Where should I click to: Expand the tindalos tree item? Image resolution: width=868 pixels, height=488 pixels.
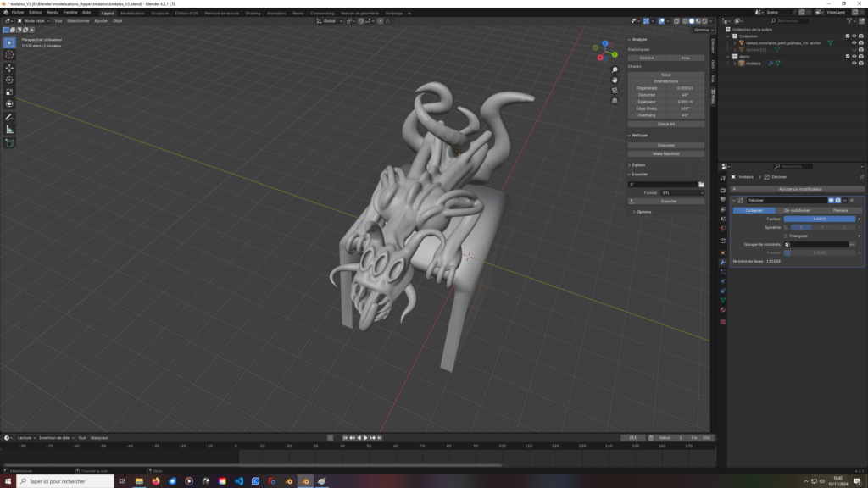(735, 63)
